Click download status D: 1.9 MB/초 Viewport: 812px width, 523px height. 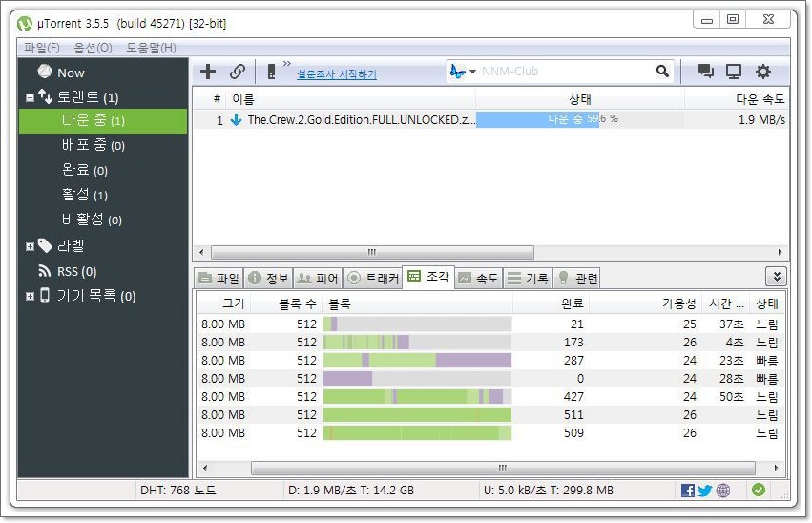pos(350,490)
